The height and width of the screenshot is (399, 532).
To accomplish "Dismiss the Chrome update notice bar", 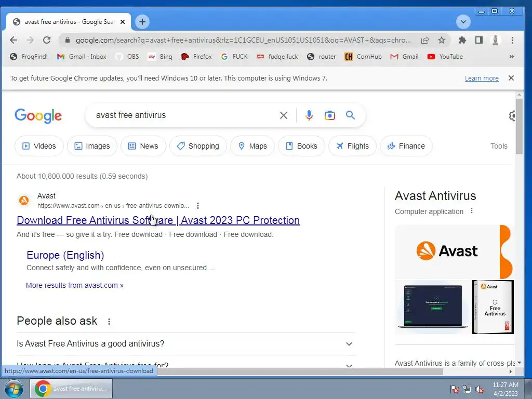I will 511,78.
